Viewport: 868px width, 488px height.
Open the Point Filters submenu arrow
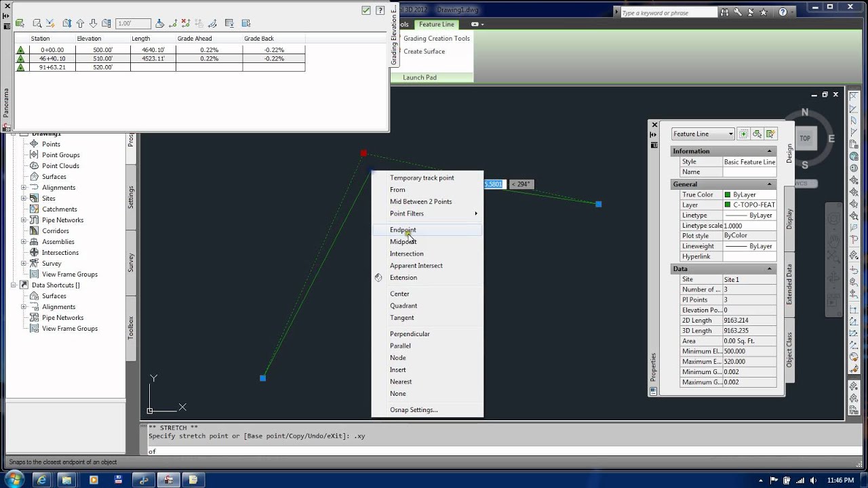[476, 213]
